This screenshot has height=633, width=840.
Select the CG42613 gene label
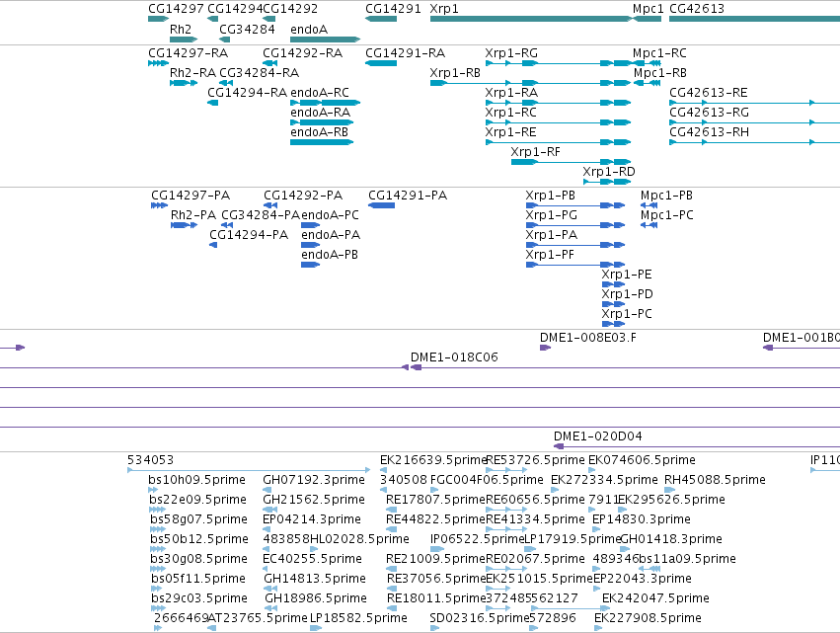(x=697, y=9)
